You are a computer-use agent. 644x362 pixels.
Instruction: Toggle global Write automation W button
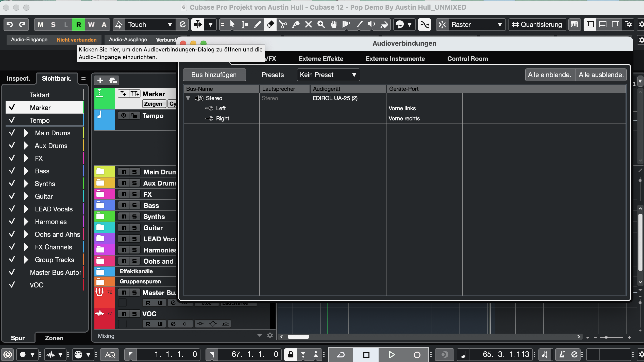click(x=91, y=25)
